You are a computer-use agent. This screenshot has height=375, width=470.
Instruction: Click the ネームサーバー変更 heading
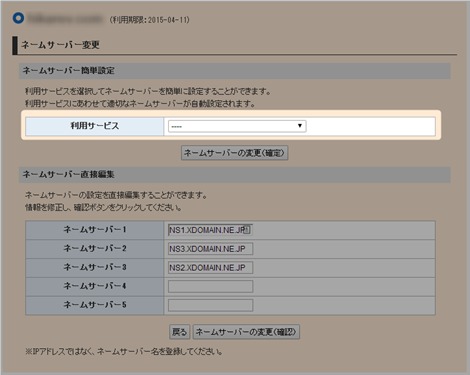click(60, 45)
